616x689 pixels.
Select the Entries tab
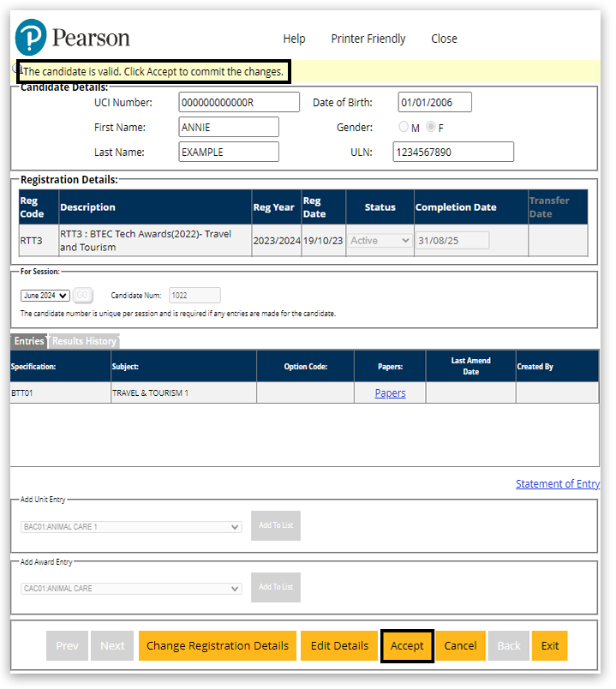29,341
